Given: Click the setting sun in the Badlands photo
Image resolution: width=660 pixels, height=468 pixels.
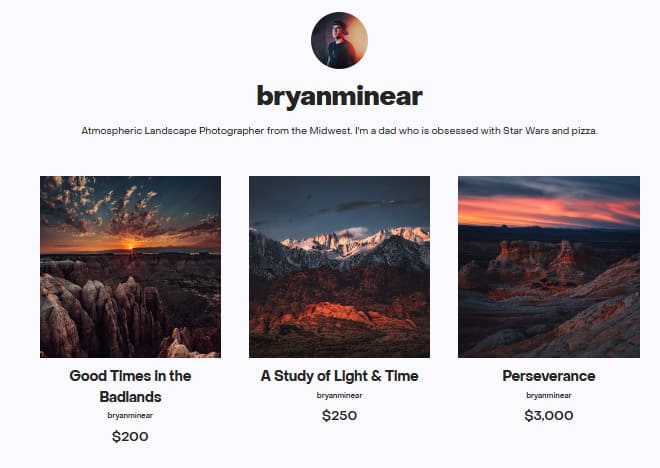Looking at the screenshot, I should [131, 246].
